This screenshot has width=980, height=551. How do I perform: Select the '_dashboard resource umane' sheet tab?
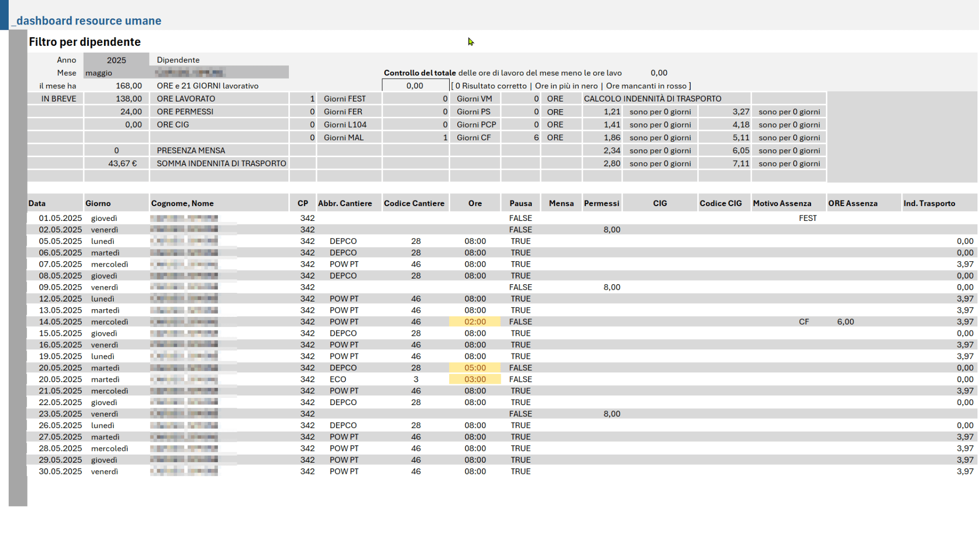(x=88, y=20)
